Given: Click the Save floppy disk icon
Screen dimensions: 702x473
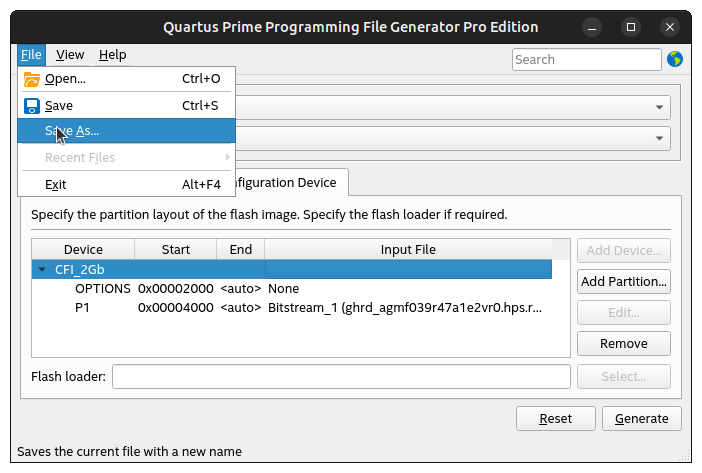Looking at the screenshot, I should (x=32, y=105).
